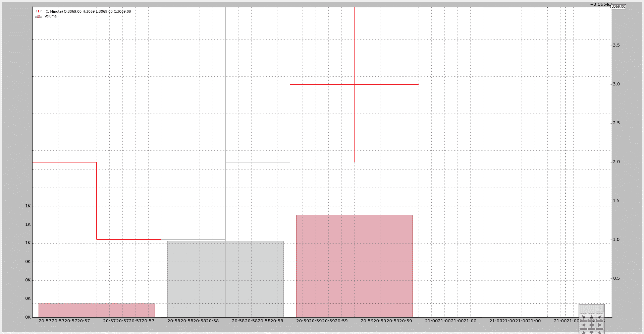Image resolution: width=644 pixels, height=334 pixels.
Task: Click the up arrow in the navigation pad
Action: [x=592, y=317]
